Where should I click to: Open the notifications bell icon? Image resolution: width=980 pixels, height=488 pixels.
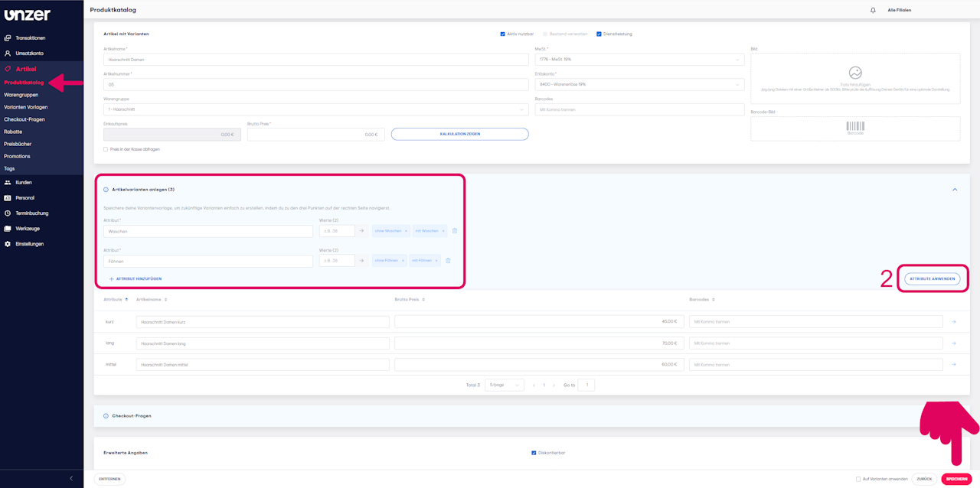[873, 10]
